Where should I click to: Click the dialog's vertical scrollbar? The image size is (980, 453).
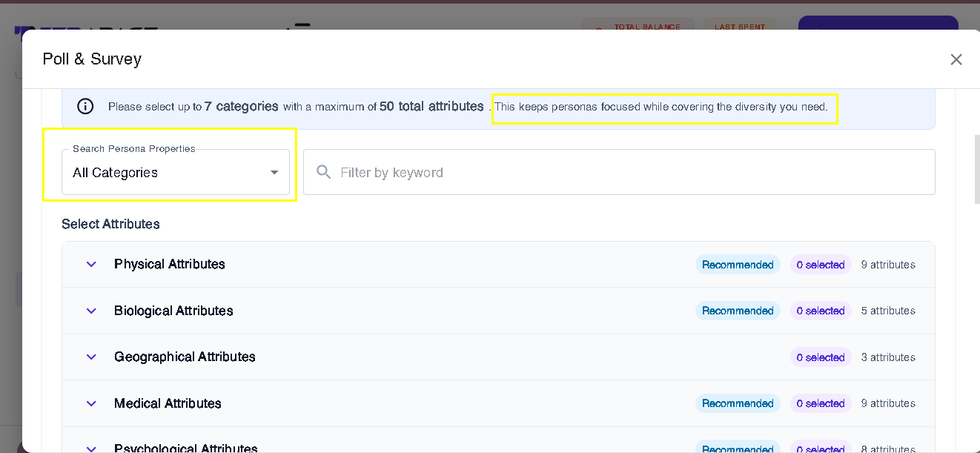pos(976,169)
